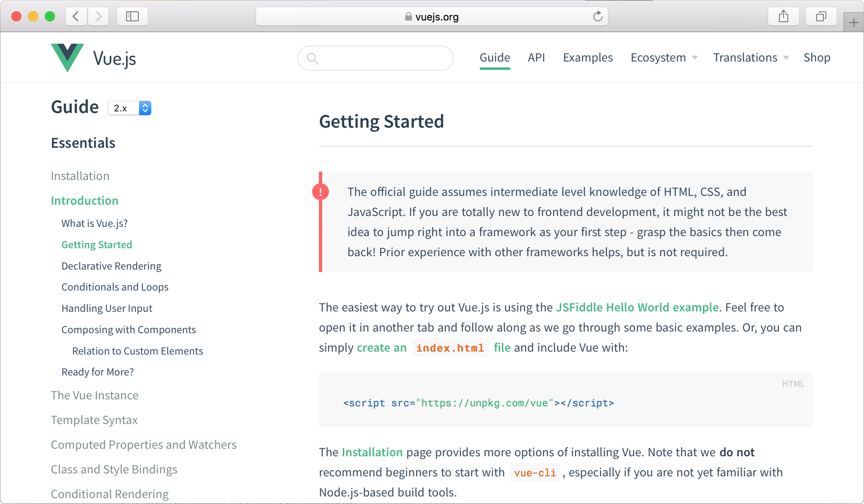Expand the Translations dropdown menu

click(751, 57)
